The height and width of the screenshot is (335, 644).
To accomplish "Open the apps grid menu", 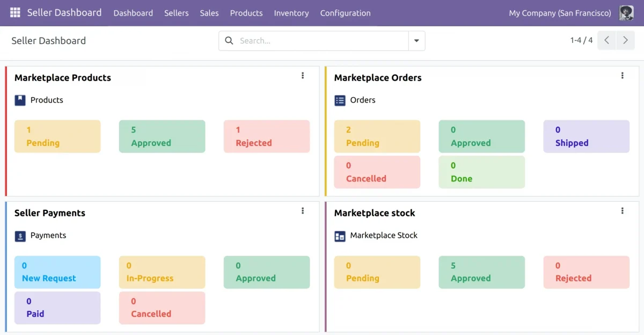I will tap(14, 12).
